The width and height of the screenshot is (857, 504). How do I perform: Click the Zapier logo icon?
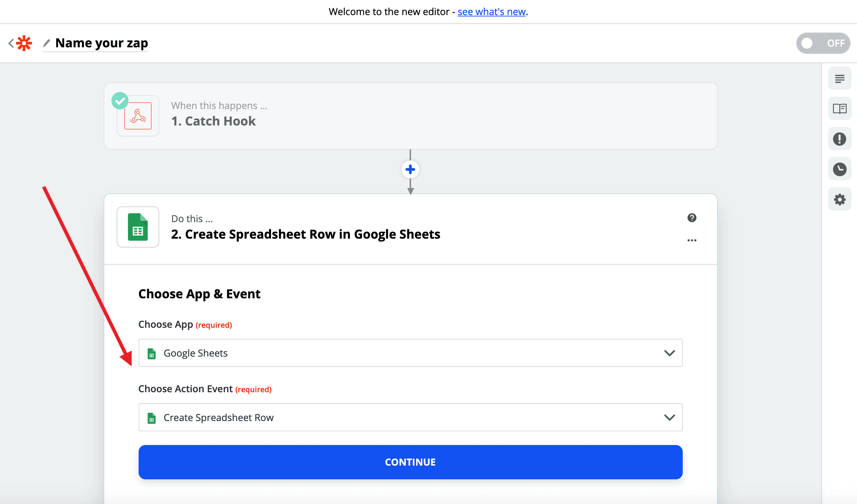[24, 43]
